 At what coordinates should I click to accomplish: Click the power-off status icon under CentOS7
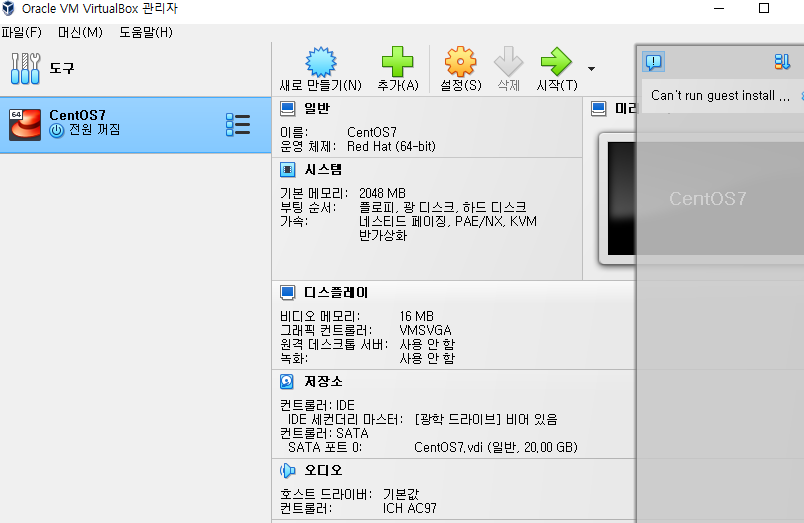click(x=56, y=131)
